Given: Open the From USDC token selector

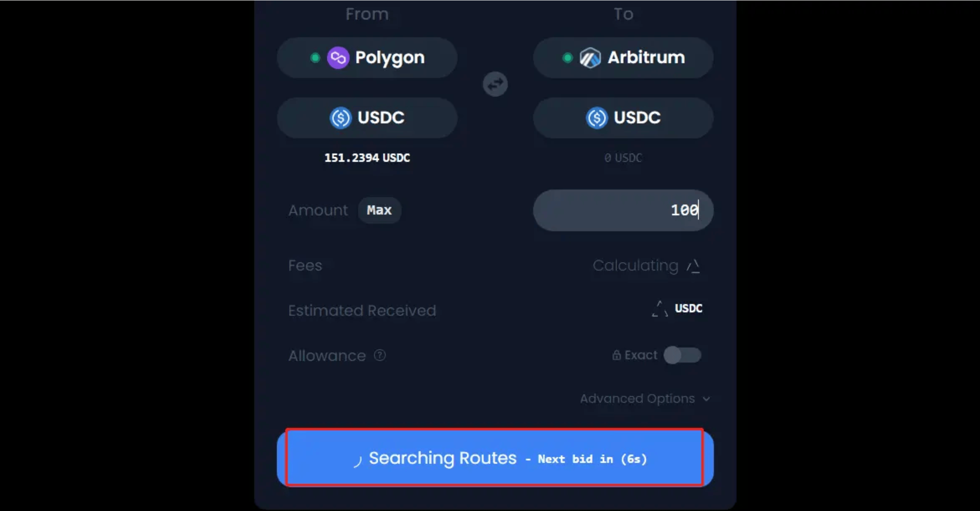Looking at the screenshot, I should [367, 118].
